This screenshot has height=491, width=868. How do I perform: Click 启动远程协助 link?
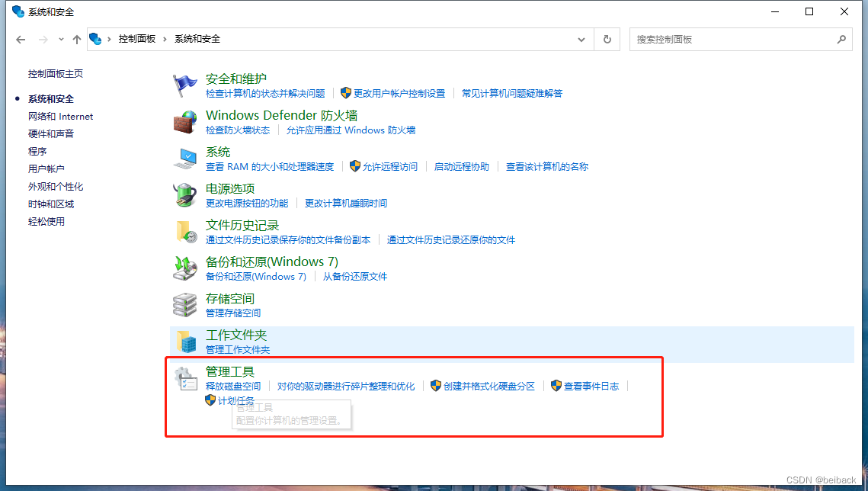(462, 167)
